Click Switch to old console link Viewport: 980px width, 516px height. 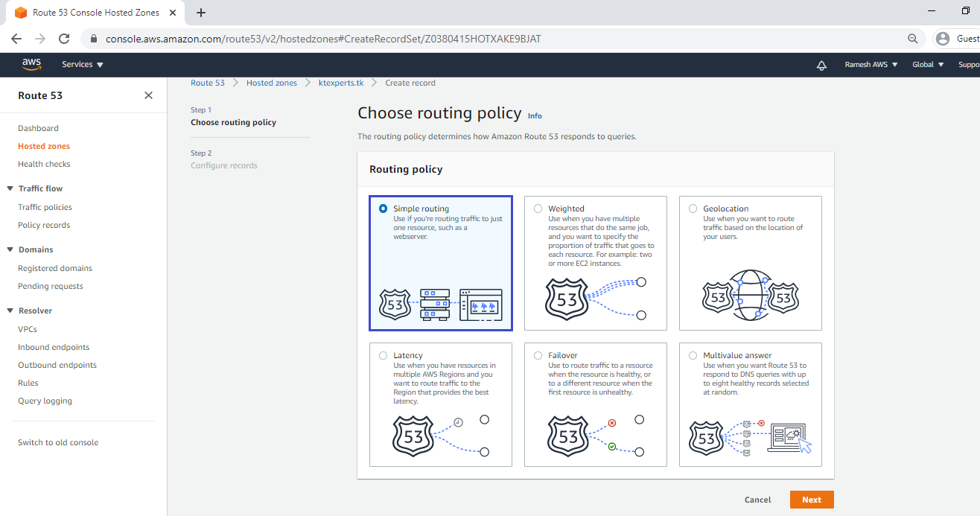pos(58,442)
